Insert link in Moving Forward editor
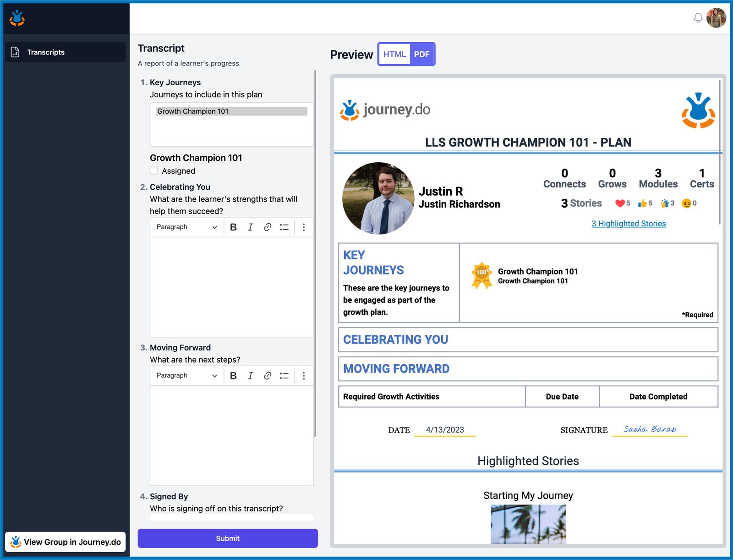Viewport: 733px width, 560px height. pos(268,375)
